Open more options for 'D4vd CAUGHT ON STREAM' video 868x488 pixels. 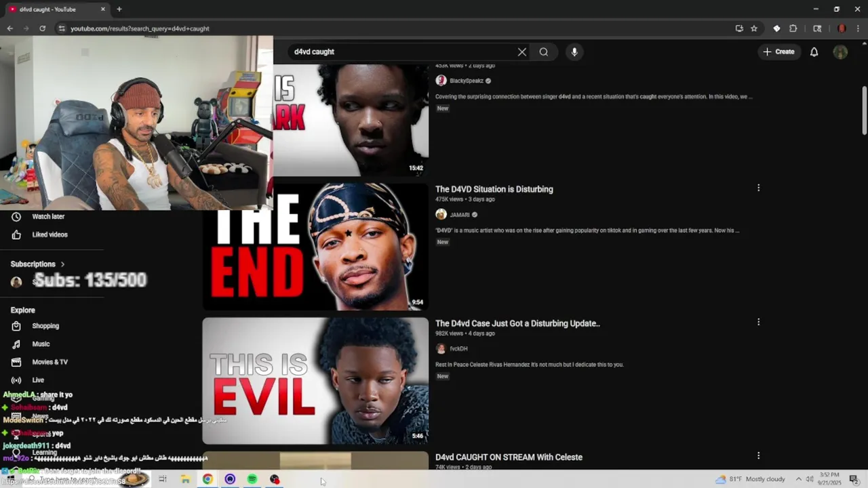[x=758, y=456]
